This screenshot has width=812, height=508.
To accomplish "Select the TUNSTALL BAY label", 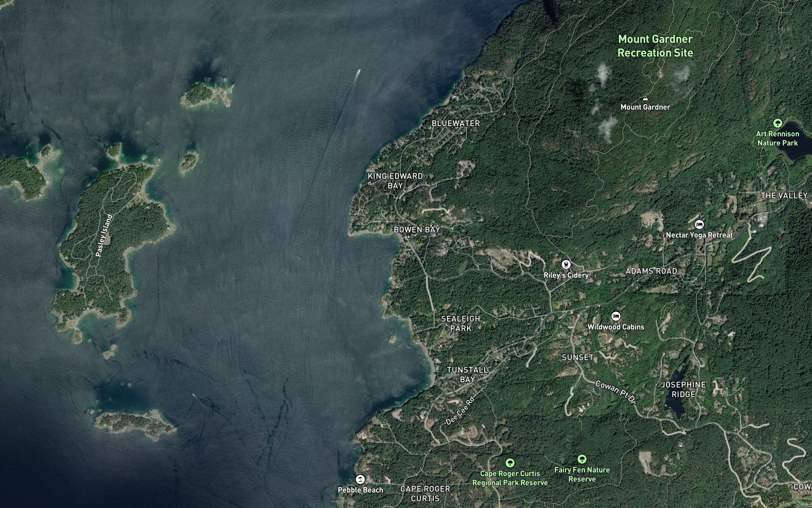I will (x=468, y=375).
